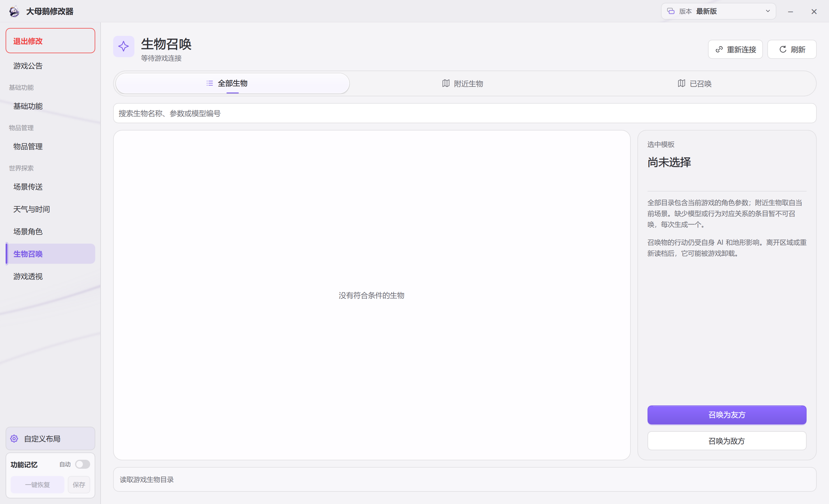Viewport: 829px width, 504px height.
Task: Open the 自定义布局 button
Action: click(x=50, y=438)
